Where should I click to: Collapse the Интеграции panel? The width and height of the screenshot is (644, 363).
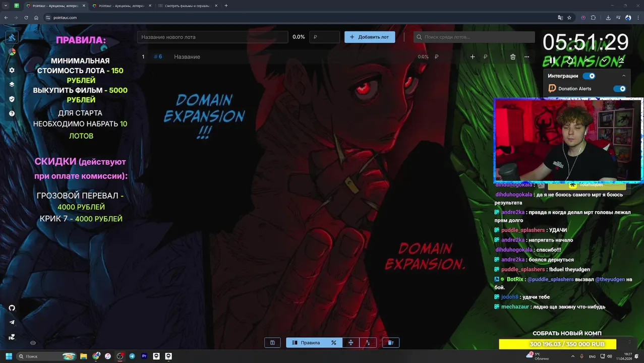tap(624, 76)
